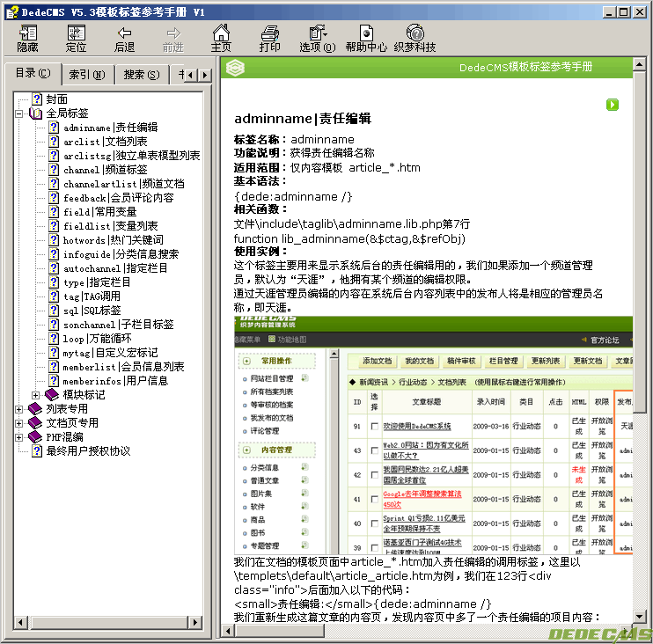Switch to the 索引(N) tab
Viewport: 653px width, 644px height.
point(87,75)
